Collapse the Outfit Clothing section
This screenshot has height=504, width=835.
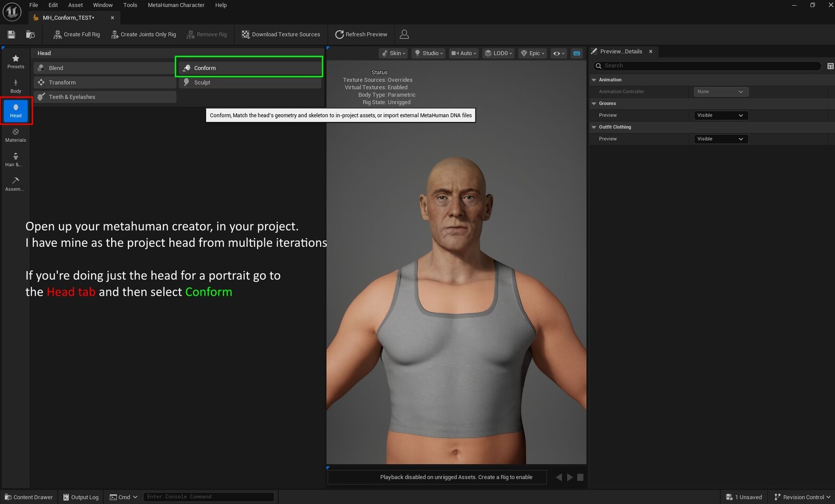[x=594, y=127]
